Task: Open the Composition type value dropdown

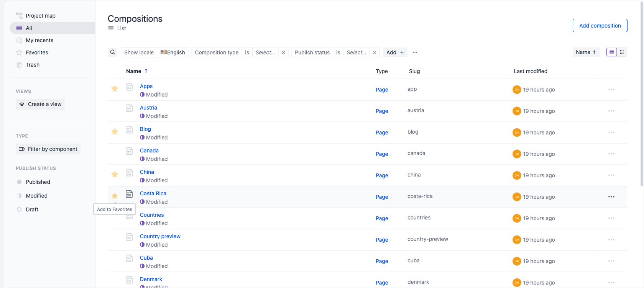Action: click(x=265, y=52)
